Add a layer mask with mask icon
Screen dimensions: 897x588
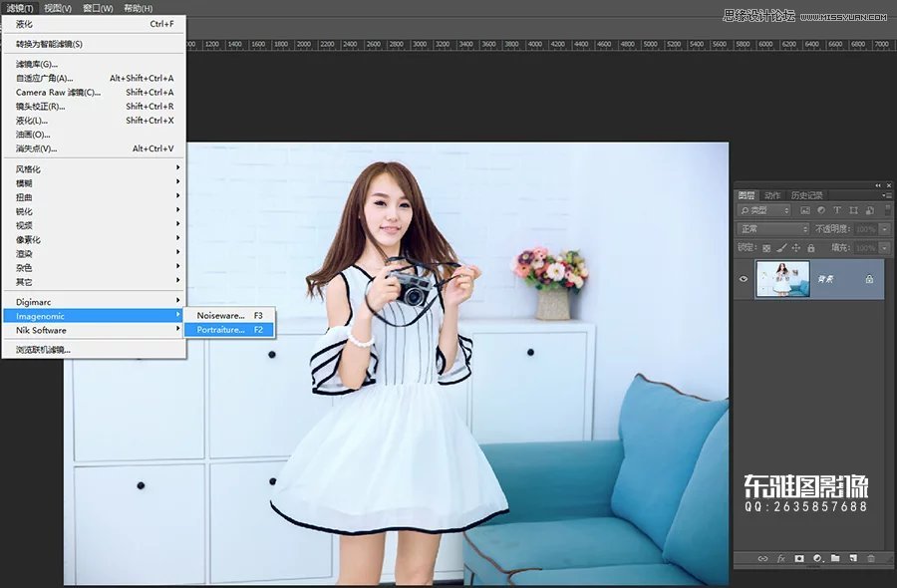[799, 558]
